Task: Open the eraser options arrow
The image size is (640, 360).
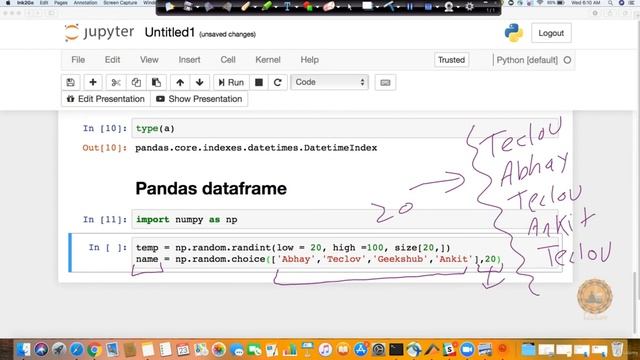Action: point(339,7)
